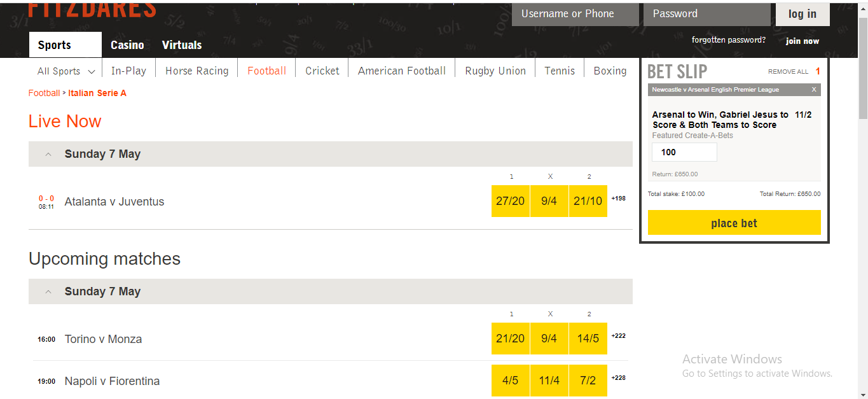Screen dimensions: 868x399
Task: Open the In-Play sports section
Action: (128, 71)
